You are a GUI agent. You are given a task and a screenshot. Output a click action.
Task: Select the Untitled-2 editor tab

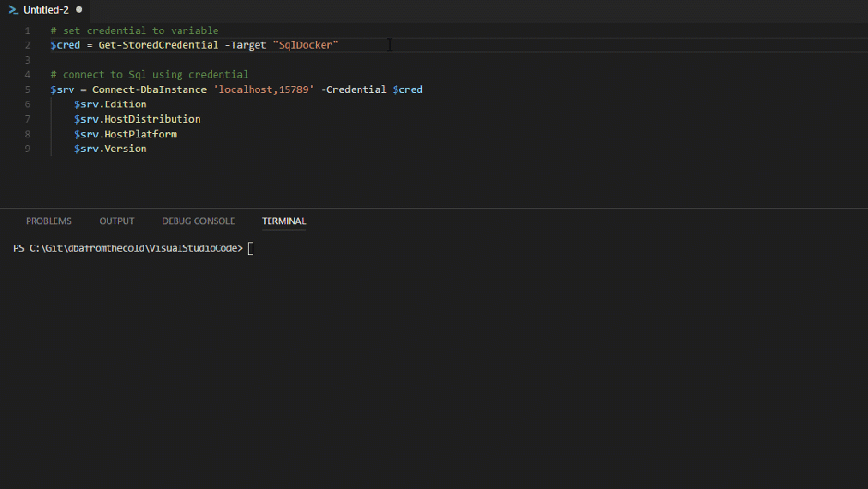coord(46,9)
